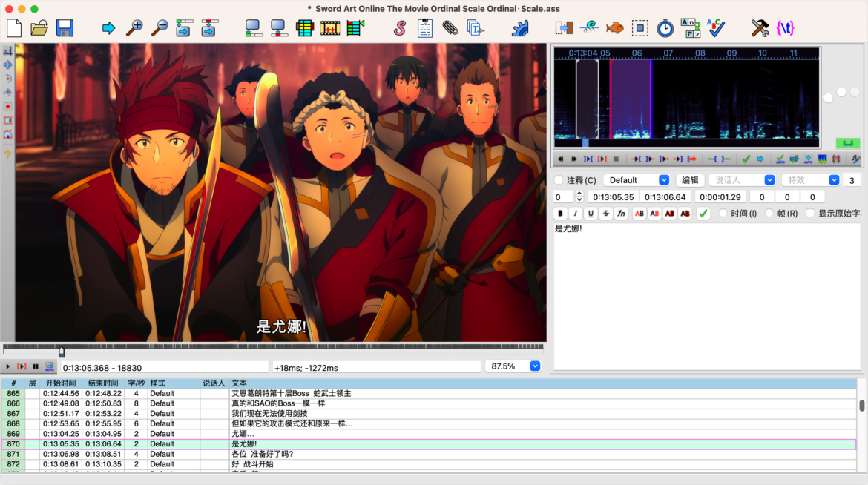Viewport: 868px width, 485px height.
Task: Click the blue Jump To arrow icon
Action: point(108,27)
